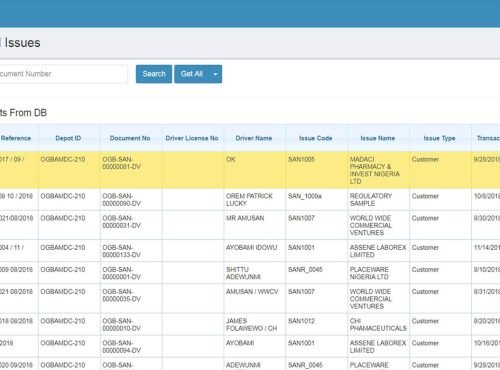Sort by Issue Type column header

(439, 138)
